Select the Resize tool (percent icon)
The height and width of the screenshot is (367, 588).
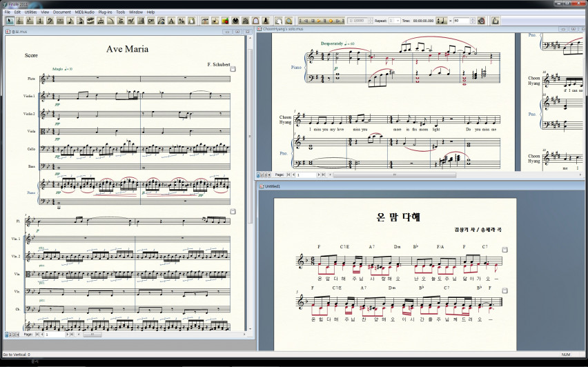182,21
